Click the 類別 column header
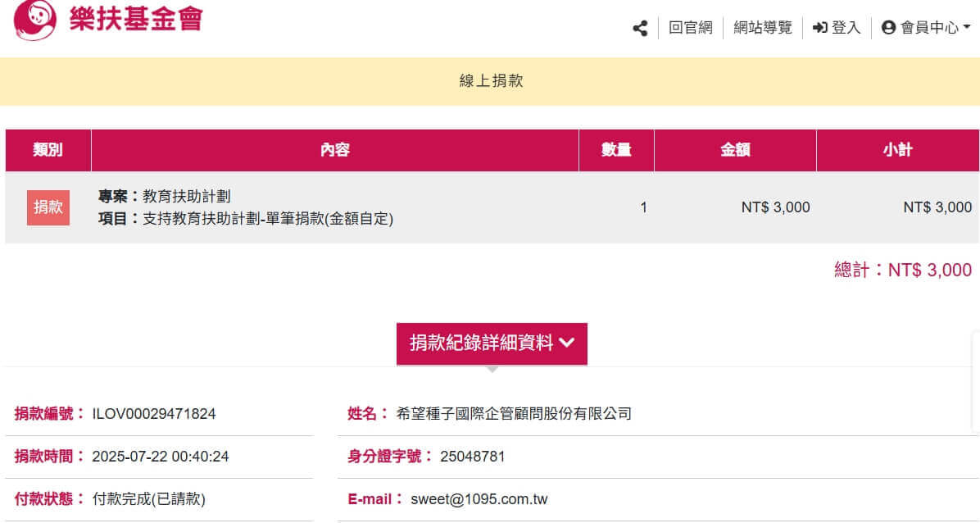Viewport: 980px width, 523px height. (x=48, y=150)
